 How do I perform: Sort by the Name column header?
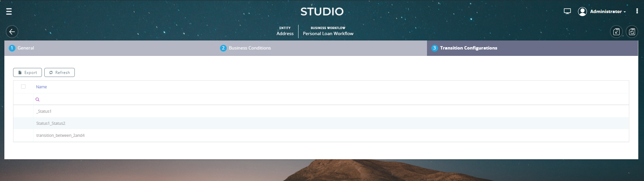tap(42, 87)
